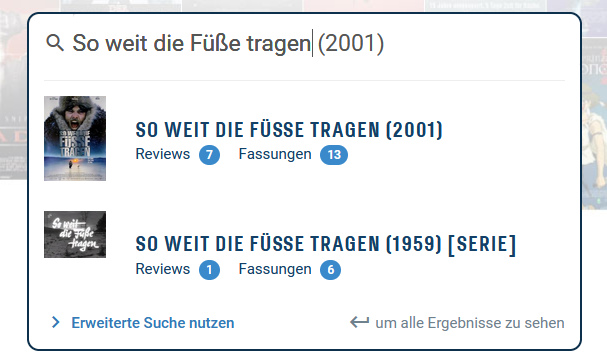Screen dimensions: 607x361
Task: Click the chevron next to Erweiterte Suche nutzen
Action: tap(56, 322)
